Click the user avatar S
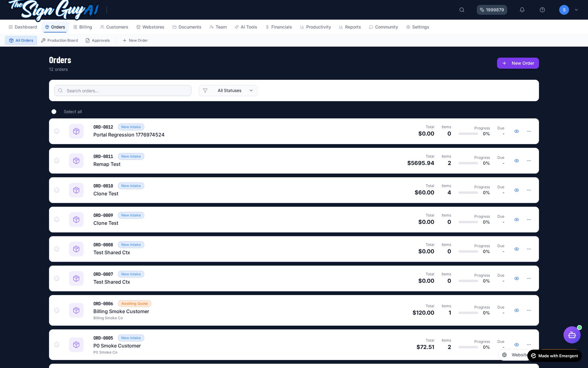The height and width of the screenshot is (368, 588). [x=564, y=10]
